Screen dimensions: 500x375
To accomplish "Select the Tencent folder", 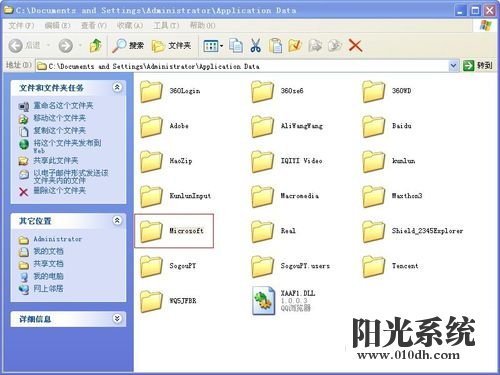I will [x=390, y=266].
